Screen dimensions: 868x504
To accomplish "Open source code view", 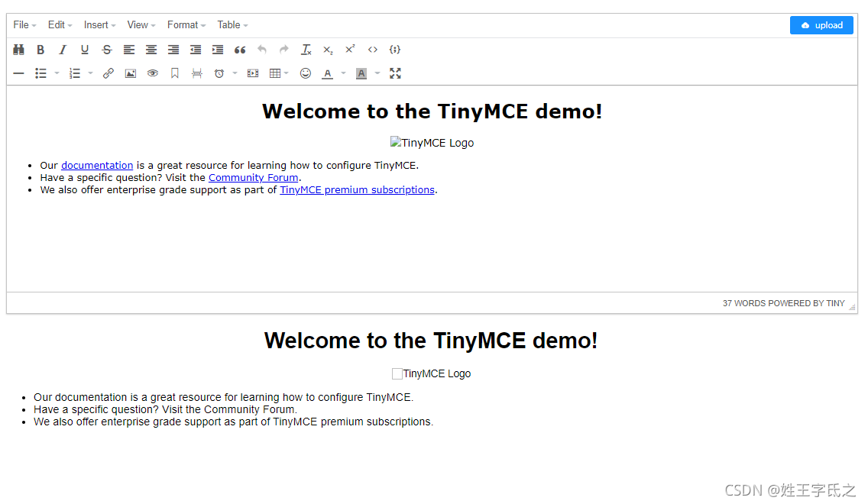I will tap(373, 50).
